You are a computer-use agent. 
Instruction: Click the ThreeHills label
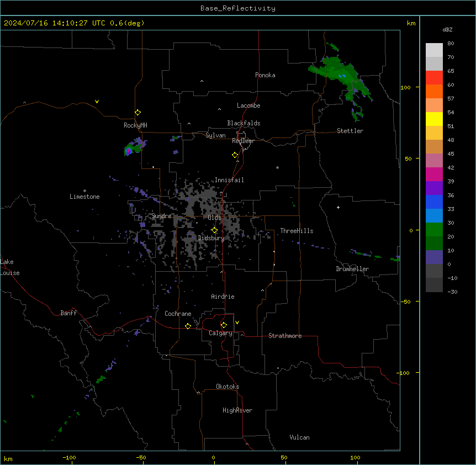(x=297, y=231)
